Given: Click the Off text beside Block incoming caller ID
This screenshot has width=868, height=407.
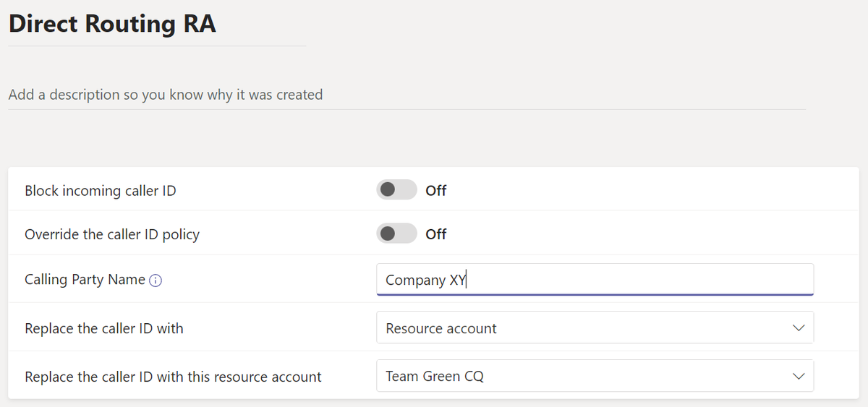Looking at the screenshot, I should pyautogui.click(x=435, y=191).
